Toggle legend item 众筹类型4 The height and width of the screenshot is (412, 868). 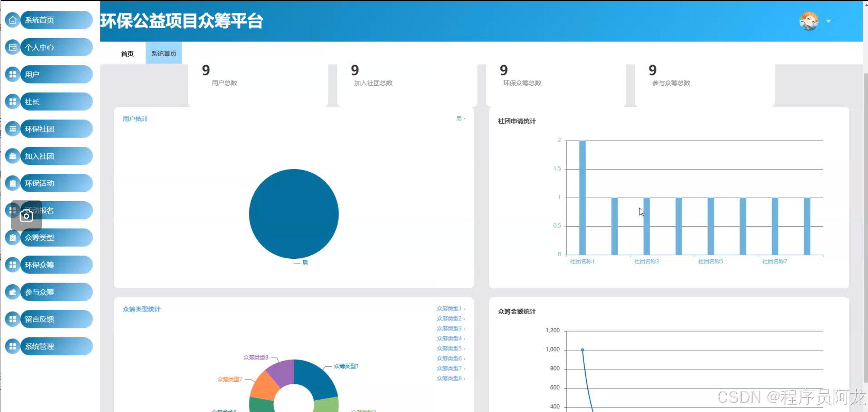451,338
